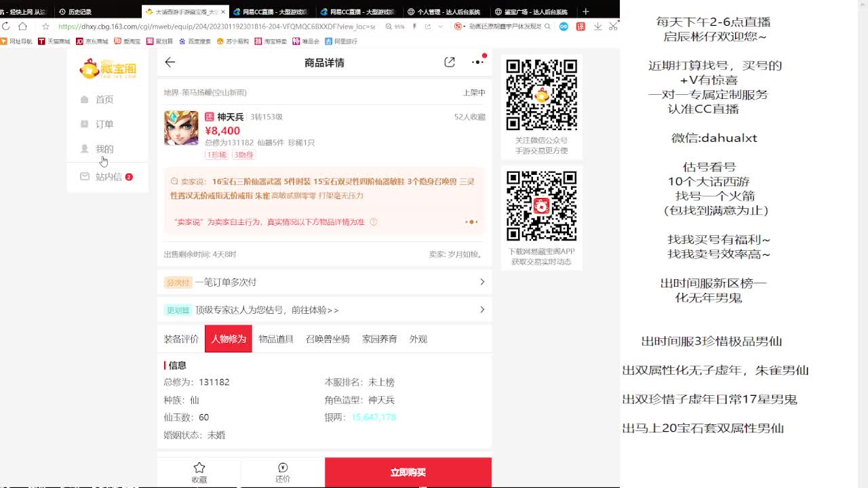Click the blue infinity extension icon in the toolbar

point(564,26)
